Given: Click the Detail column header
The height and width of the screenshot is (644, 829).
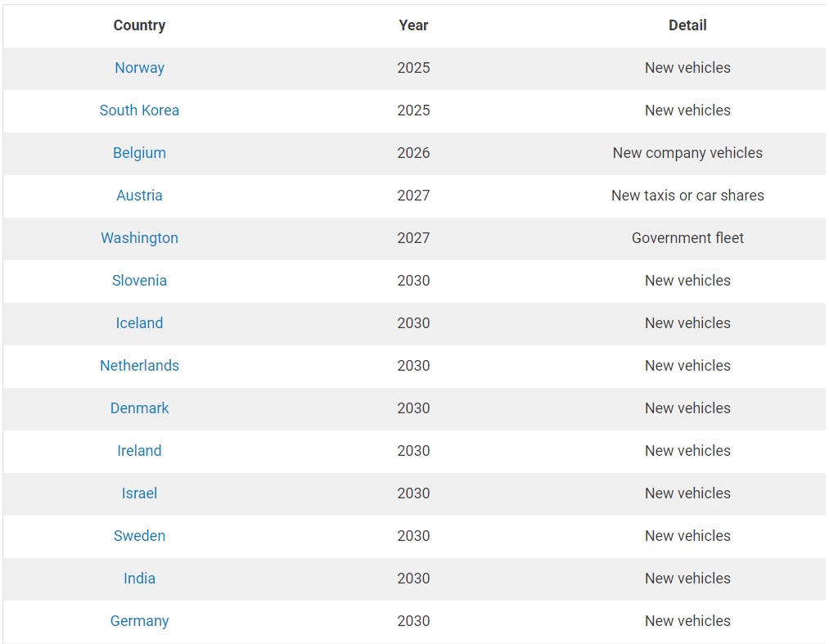Looking at the screenshot, I should coord(687,25).
